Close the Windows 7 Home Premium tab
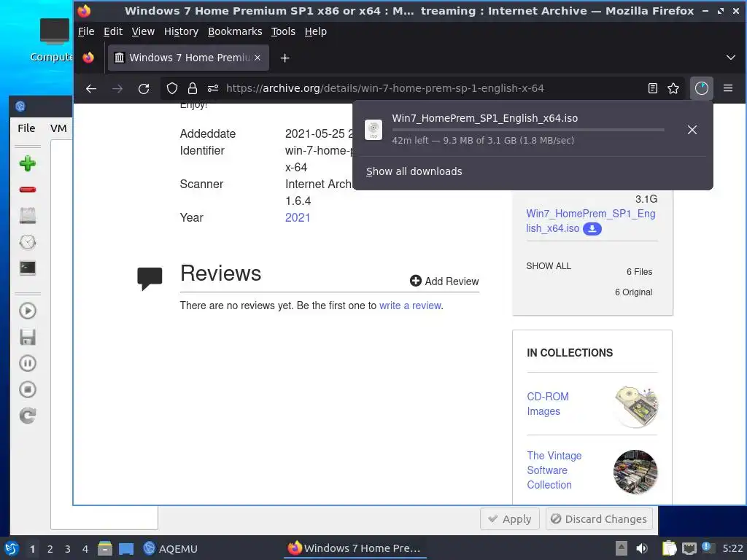 tap(258, 58)
